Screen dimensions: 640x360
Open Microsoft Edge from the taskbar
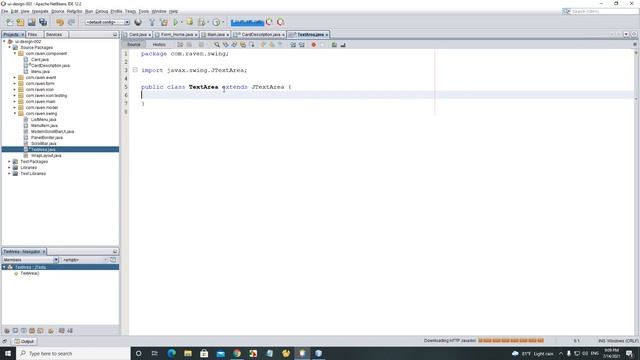171,353
